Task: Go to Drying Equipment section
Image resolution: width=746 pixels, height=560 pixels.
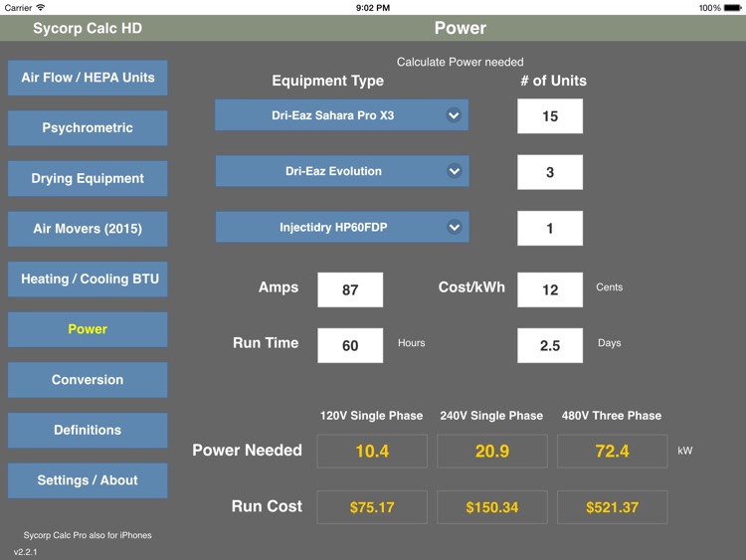Action: [88, 178]
